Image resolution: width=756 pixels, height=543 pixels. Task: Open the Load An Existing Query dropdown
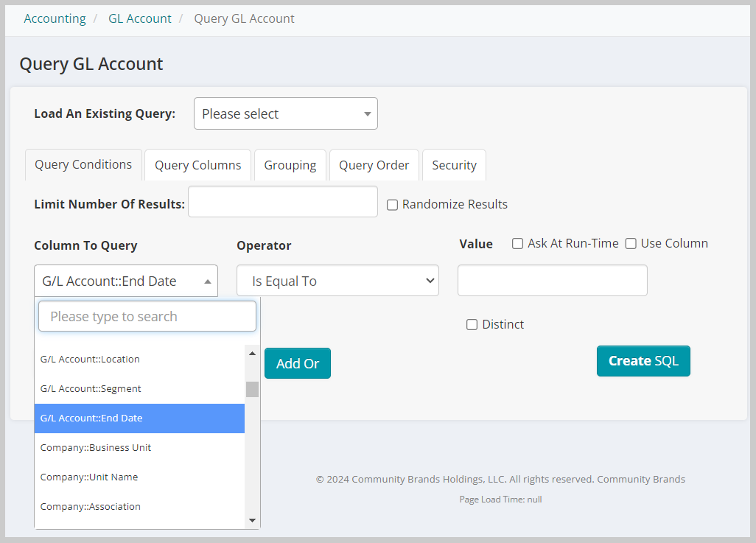coord(286,113)
